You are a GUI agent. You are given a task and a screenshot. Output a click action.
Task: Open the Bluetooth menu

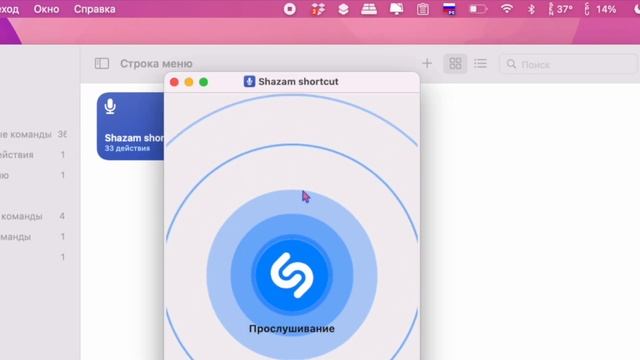coord(531,9)
